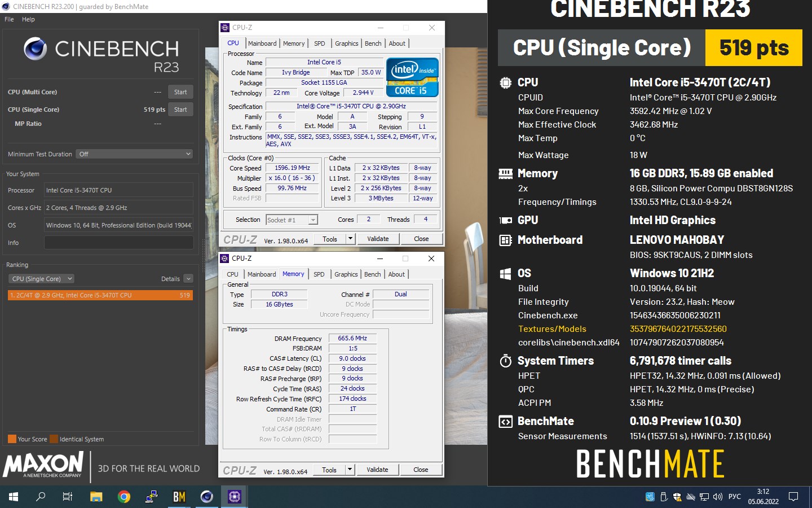This screenshot has height=508, width=812.
Task: Start the CPU (Single Core) test
Action: (180, 110)
